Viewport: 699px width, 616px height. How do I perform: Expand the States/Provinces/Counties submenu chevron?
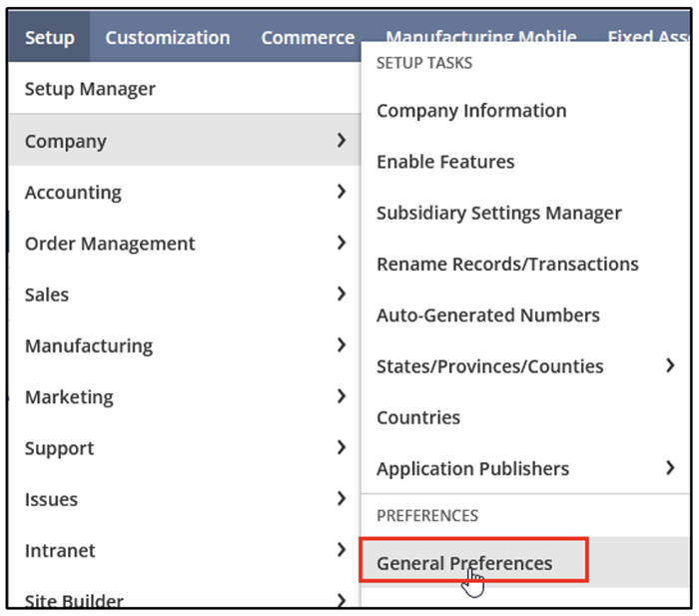pos(670,365)
